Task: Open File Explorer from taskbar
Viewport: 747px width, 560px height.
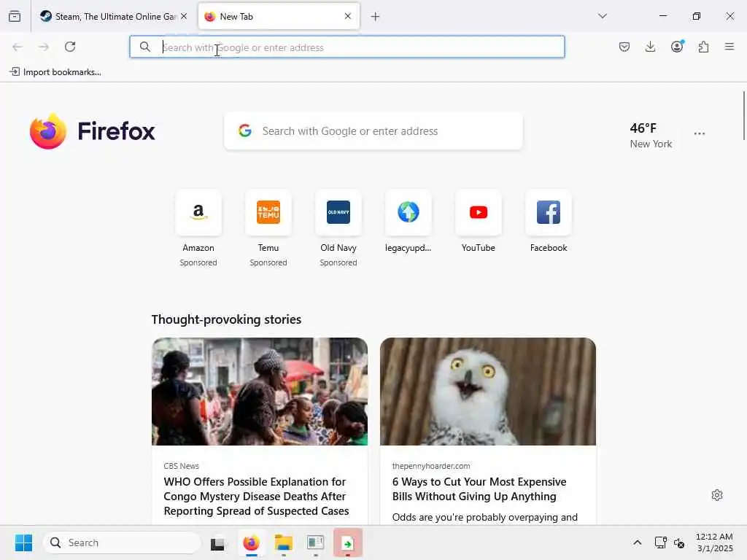Action: point(284,542)
